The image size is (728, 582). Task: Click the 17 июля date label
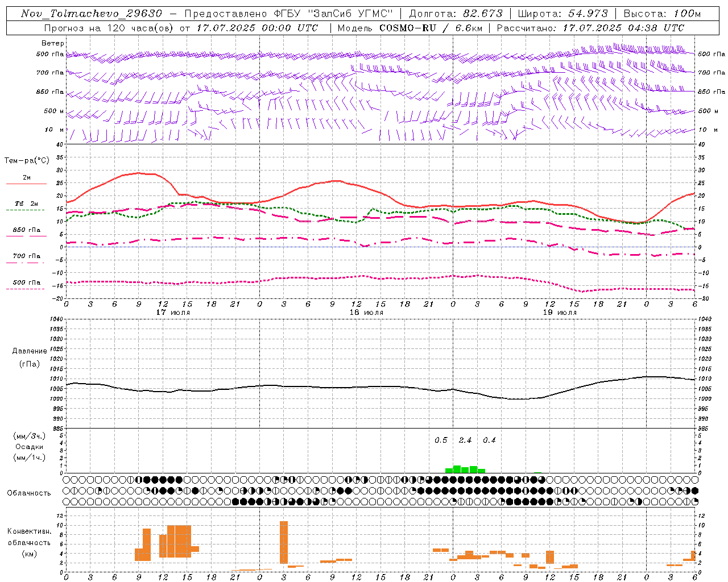tap(173, 313)
